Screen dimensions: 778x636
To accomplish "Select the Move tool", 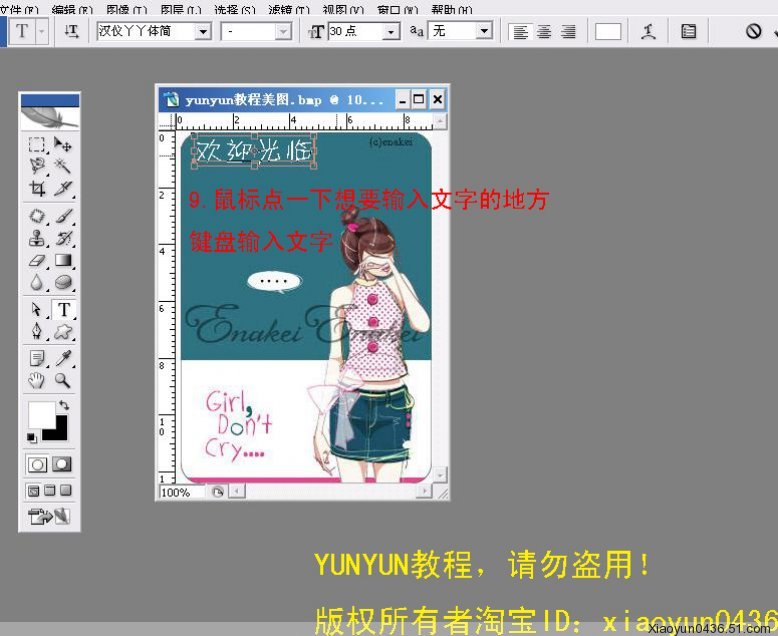I will coord(63,144).
